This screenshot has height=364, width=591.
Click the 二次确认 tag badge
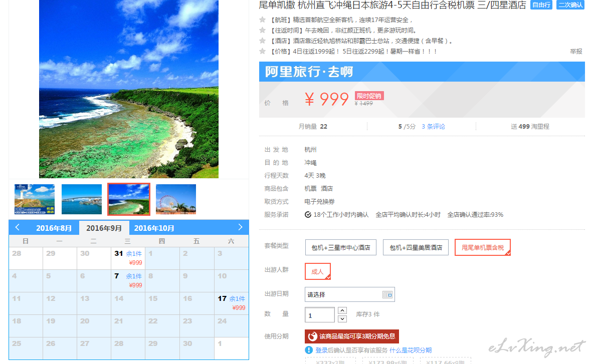pyautogui.click(x=570, y=5)
